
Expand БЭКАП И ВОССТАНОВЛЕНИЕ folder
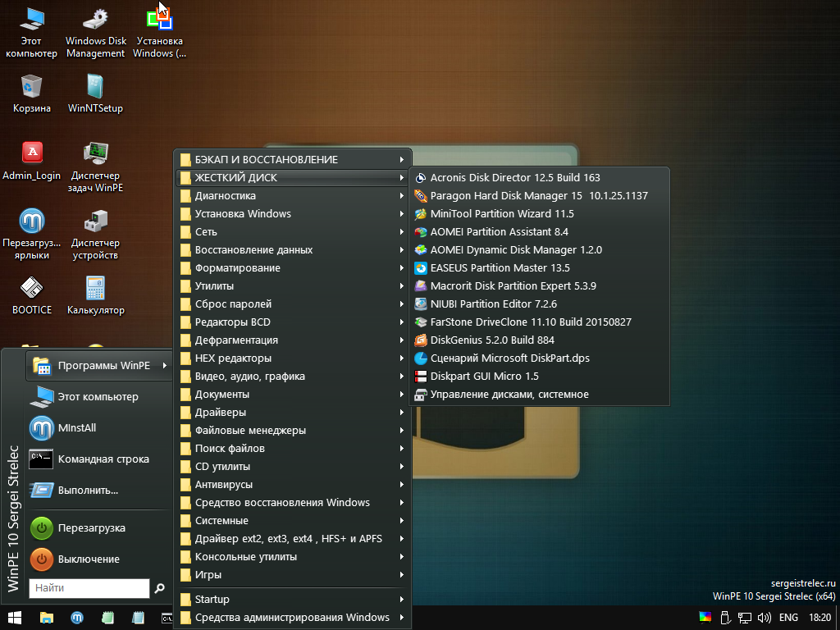(293, 160)
